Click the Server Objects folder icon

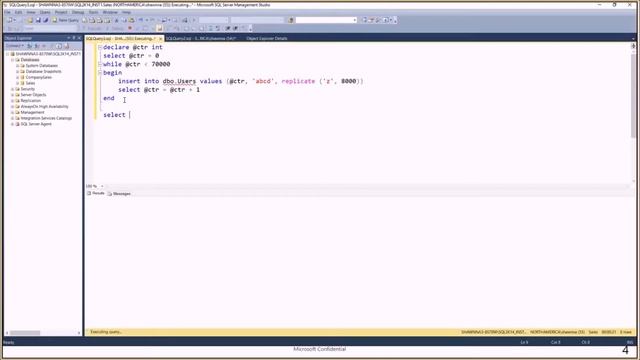coord(18,95)
